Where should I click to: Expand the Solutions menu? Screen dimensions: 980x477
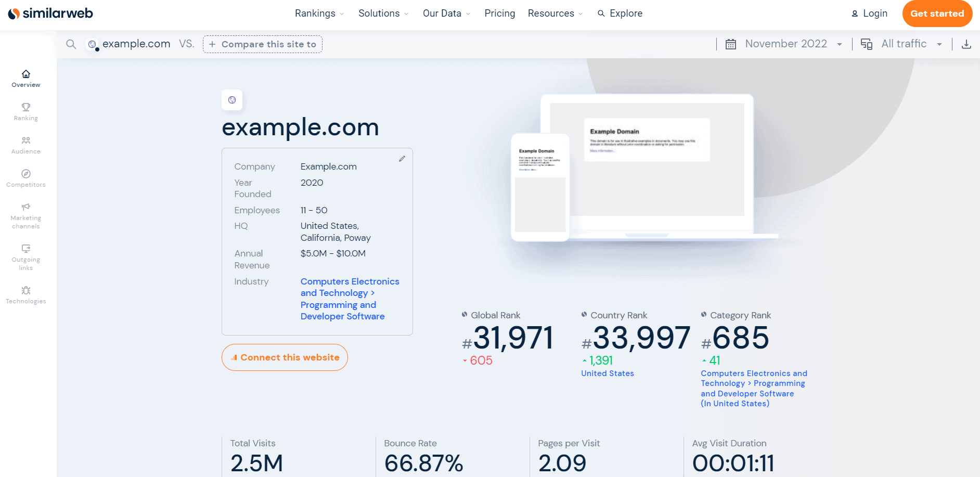coord(383,14)
